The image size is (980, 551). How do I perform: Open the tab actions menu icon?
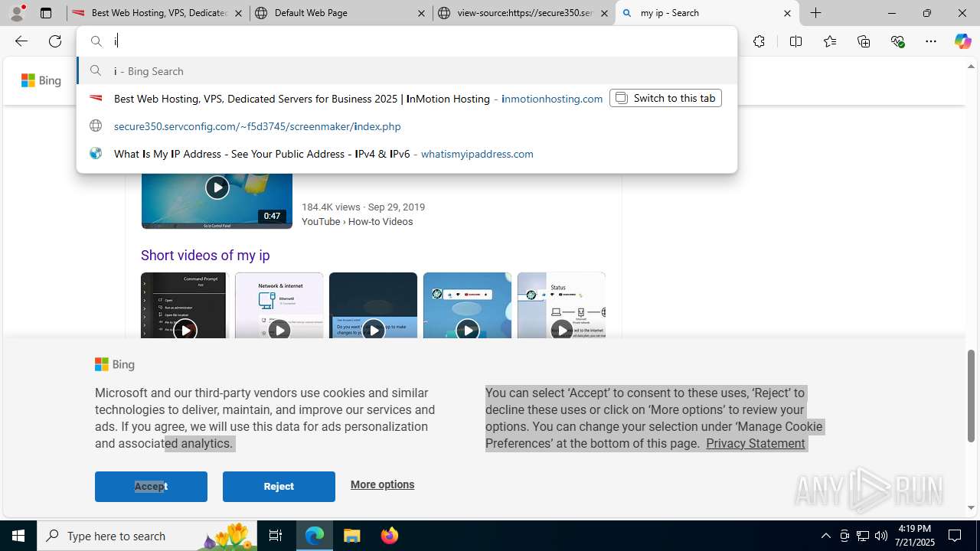(46, 13)
